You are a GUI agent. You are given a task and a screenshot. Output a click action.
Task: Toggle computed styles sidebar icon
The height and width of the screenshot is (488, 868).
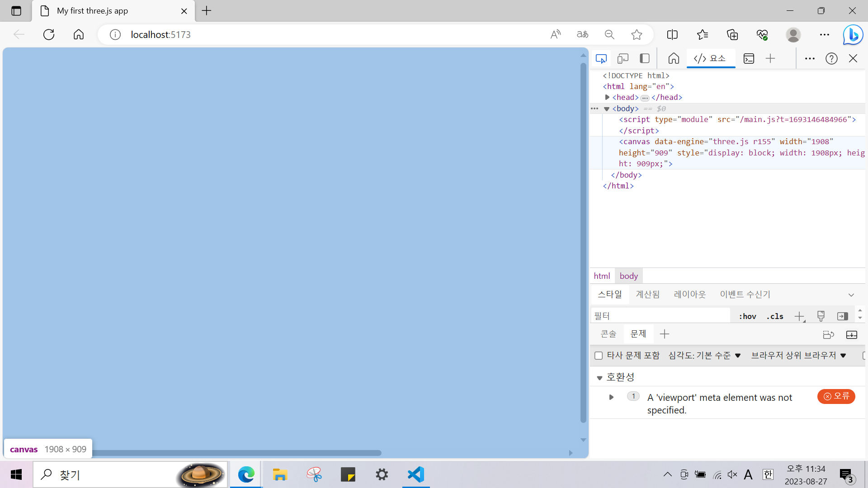tap(843, 316)
